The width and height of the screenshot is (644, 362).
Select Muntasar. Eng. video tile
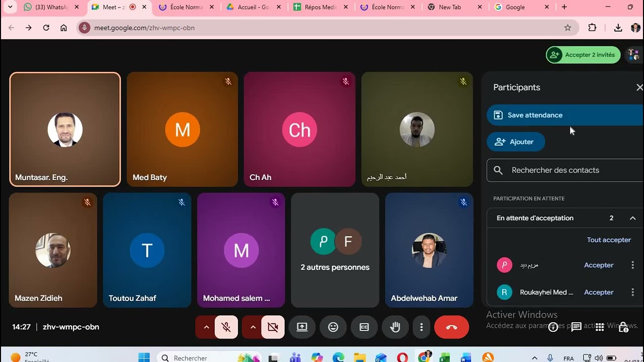(65, 129)
